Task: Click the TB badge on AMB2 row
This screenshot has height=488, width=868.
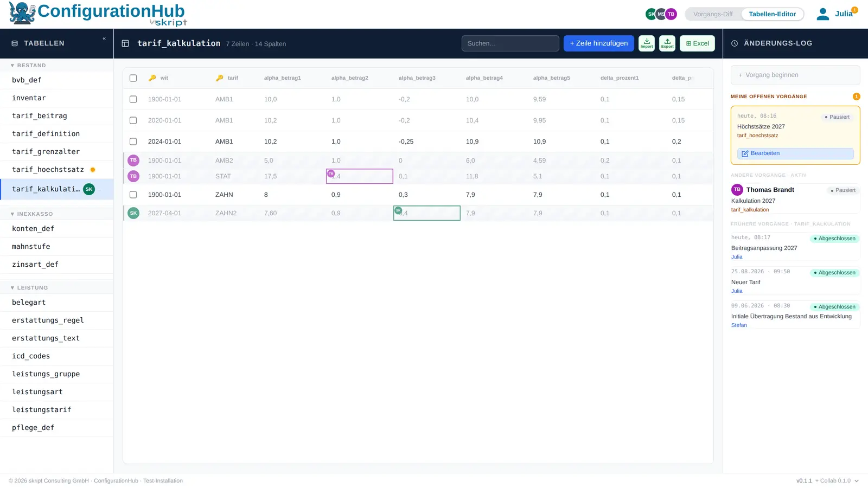Action: pos(133,160)
